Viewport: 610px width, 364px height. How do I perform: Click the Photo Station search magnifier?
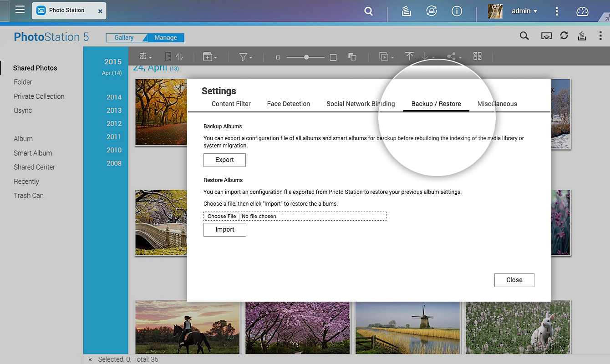click(524, 36)
